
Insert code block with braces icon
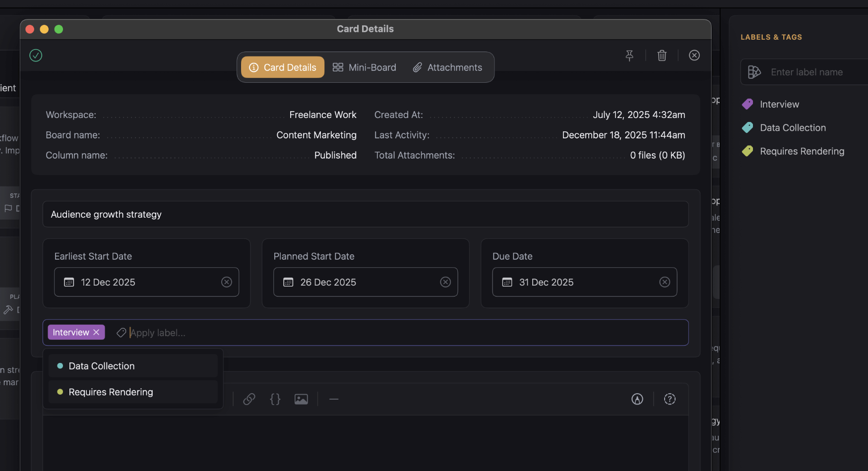pos(275,399)
